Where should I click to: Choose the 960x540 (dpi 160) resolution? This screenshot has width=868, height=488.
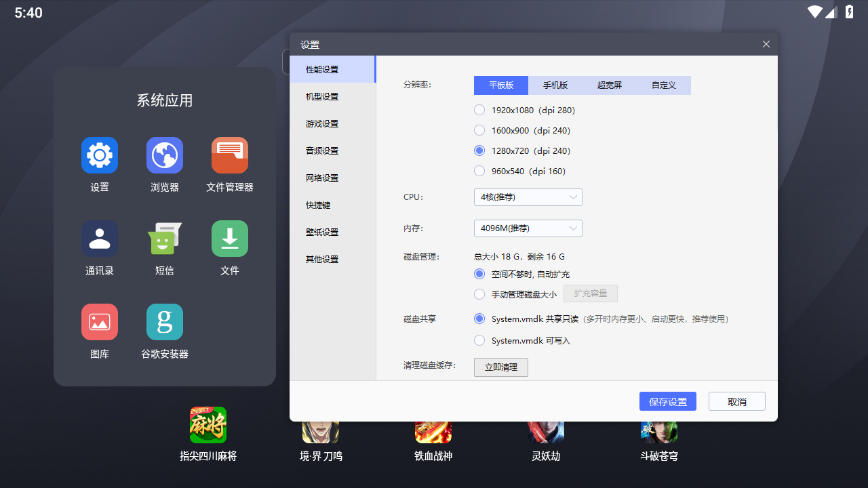coord(479,171)
